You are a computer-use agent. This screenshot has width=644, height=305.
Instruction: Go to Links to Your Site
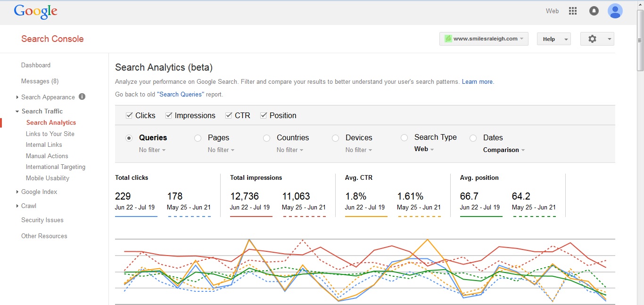[x=50, y=134]
